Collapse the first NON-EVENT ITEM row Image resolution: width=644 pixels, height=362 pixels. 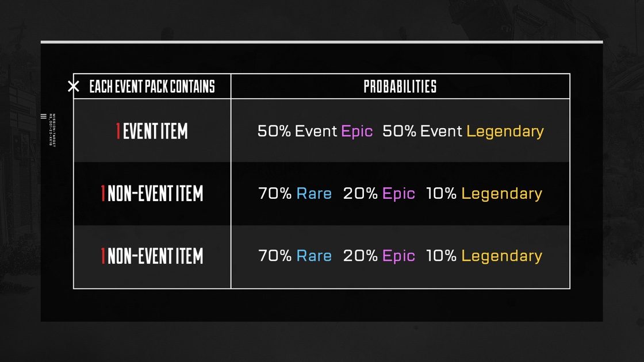(x=152, y=194)
